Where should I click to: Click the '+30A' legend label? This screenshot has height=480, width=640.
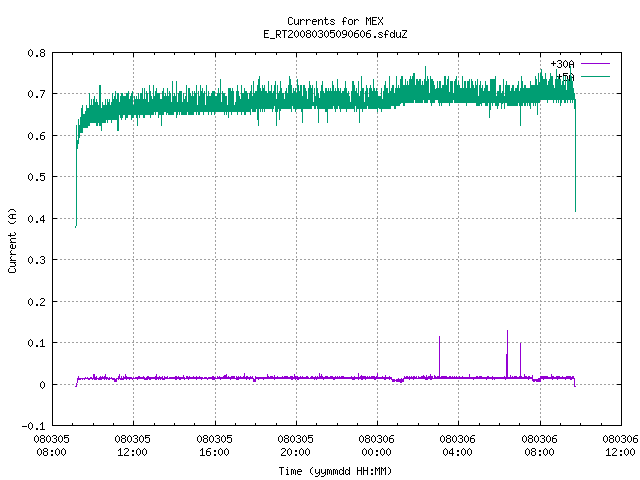click(562, 64)
